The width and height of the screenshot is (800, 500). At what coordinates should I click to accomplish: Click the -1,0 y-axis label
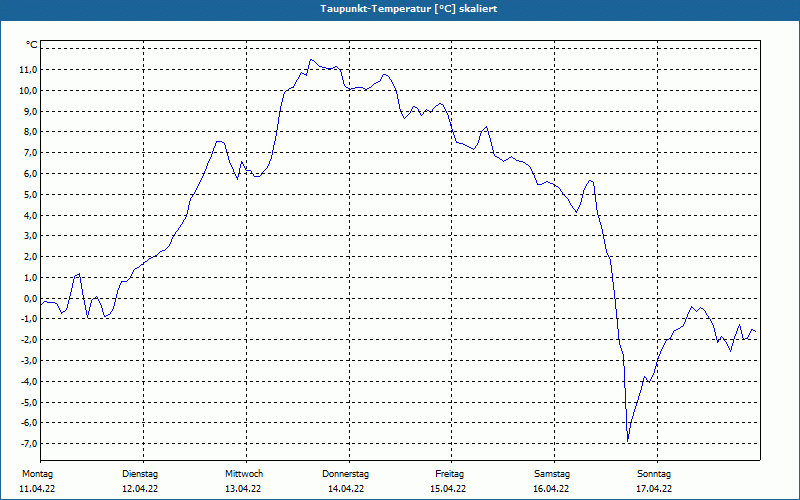29,319
